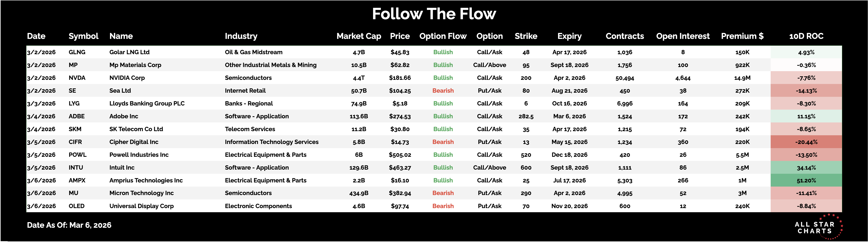This screenshot has height=242, width=868.
Task: Click the Date As Of footer text
Action: 69,225
